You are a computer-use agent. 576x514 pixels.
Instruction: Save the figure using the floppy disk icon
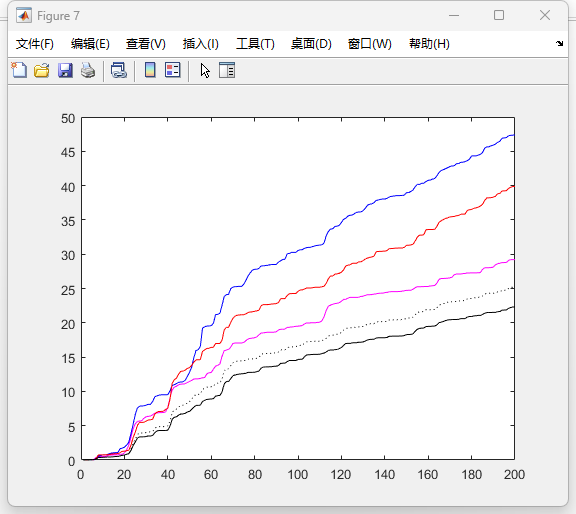coord(65,70)
